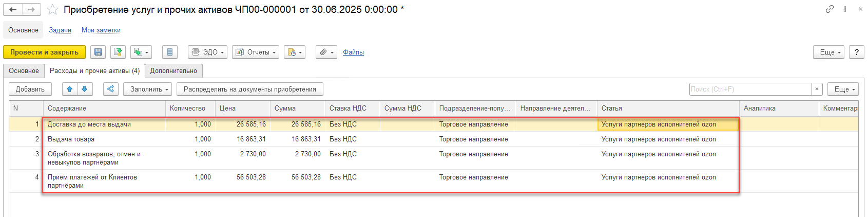This screenshot has width=868, height=217.
Task: Move row up with the blue arrow
Action: [x=70, y=89]
